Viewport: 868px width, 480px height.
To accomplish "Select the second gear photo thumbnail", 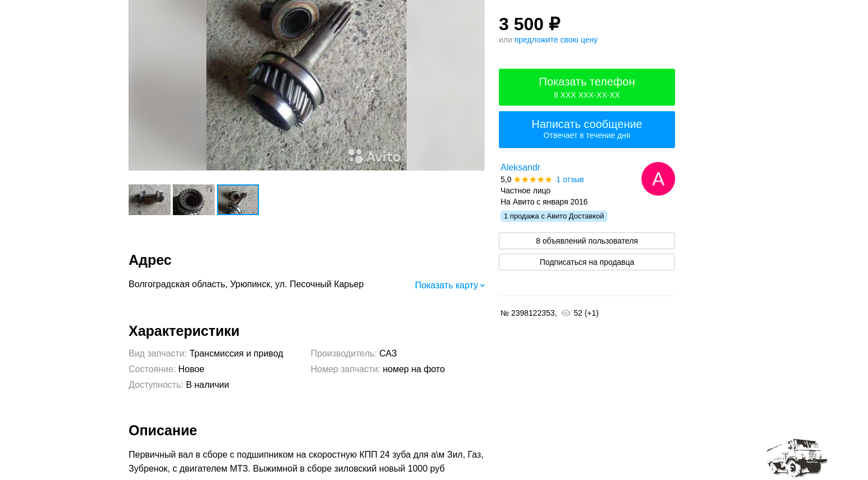I will [194, 199].
